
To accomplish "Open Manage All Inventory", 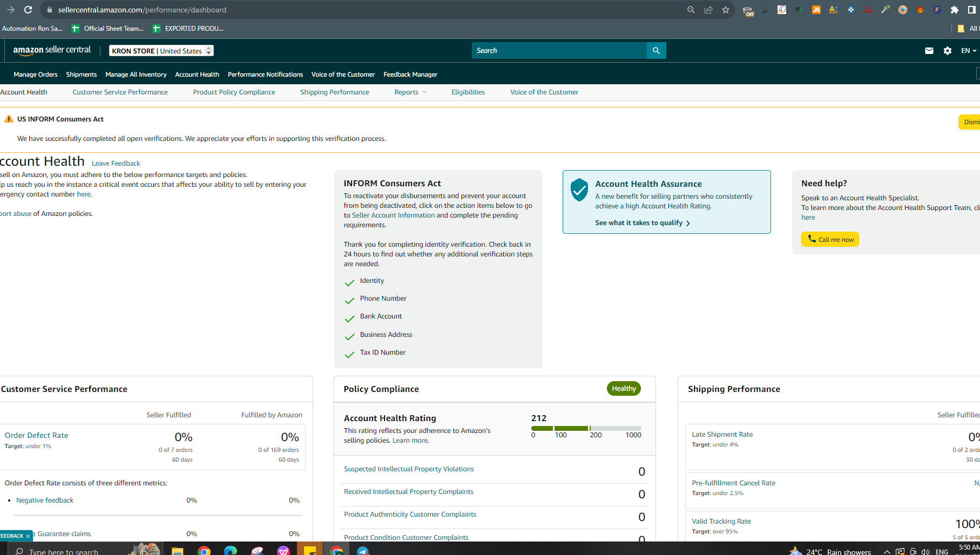I will tap(136, 75).
